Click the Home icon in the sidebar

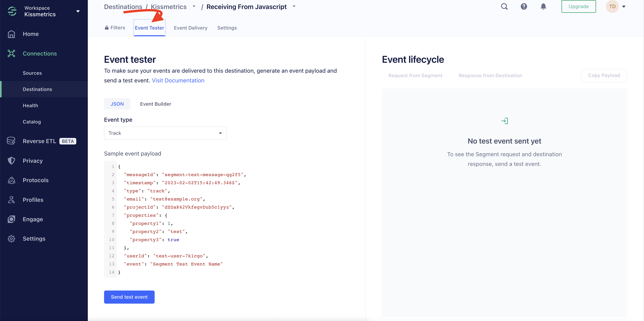click(x=12, y=34)
